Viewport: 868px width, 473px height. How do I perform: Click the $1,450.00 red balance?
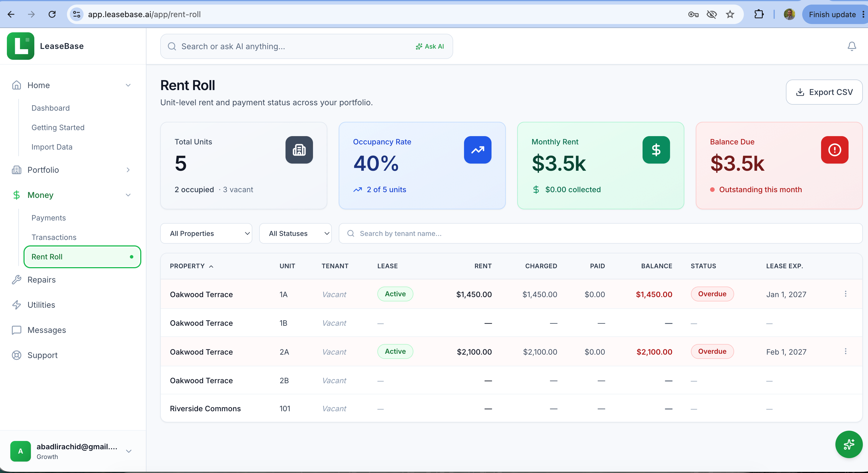654,295
